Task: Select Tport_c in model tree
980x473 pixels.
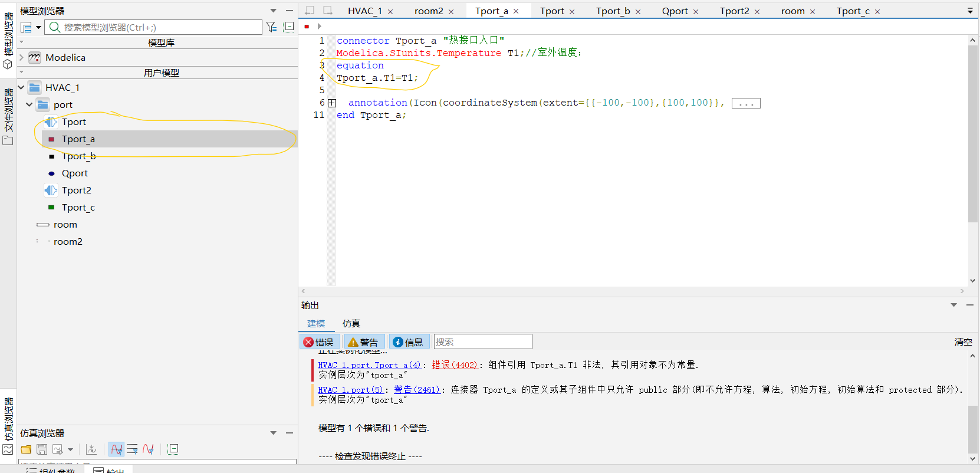Action: 78,207
